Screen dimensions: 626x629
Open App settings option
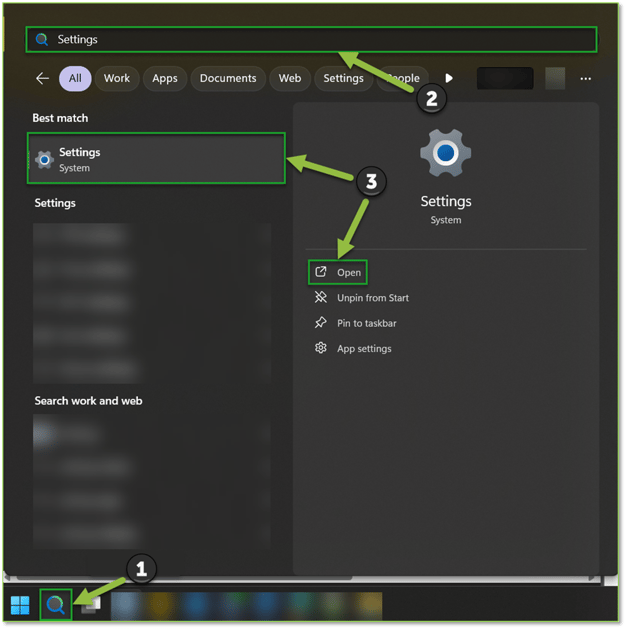364,349
